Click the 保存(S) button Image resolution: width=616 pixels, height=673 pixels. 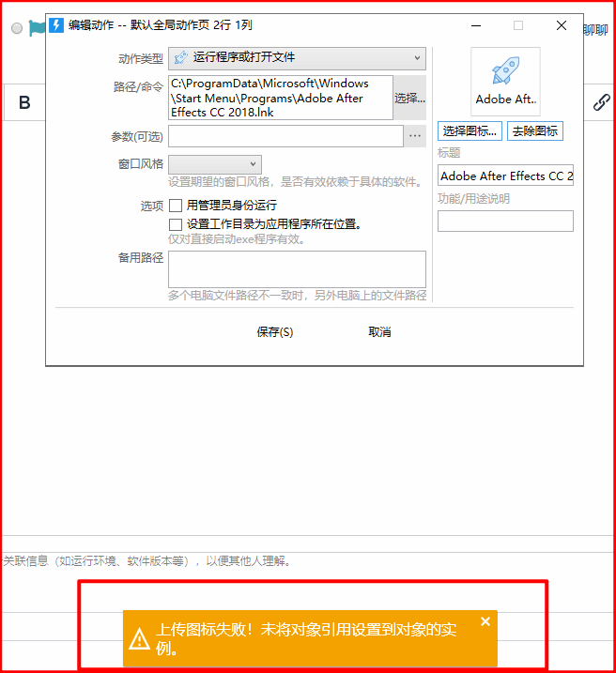(275, 331)
